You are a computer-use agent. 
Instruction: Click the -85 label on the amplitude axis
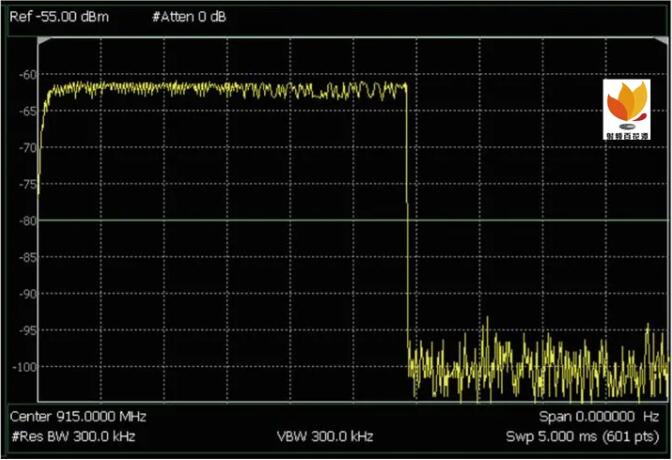pos(26,257)
